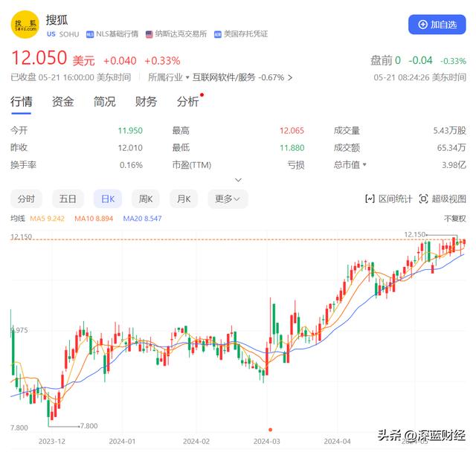Image resolution: width=476 pixels, height=452 pixels.
Task: Expand the 总市值 dropdown arrow
Action: (x=364, y=165)
